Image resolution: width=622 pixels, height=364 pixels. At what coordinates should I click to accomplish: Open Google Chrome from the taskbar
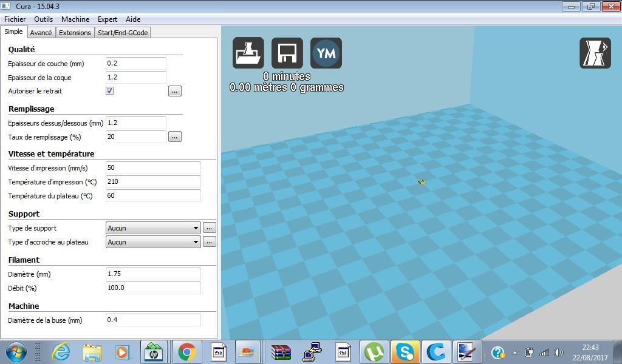[186, 352]
